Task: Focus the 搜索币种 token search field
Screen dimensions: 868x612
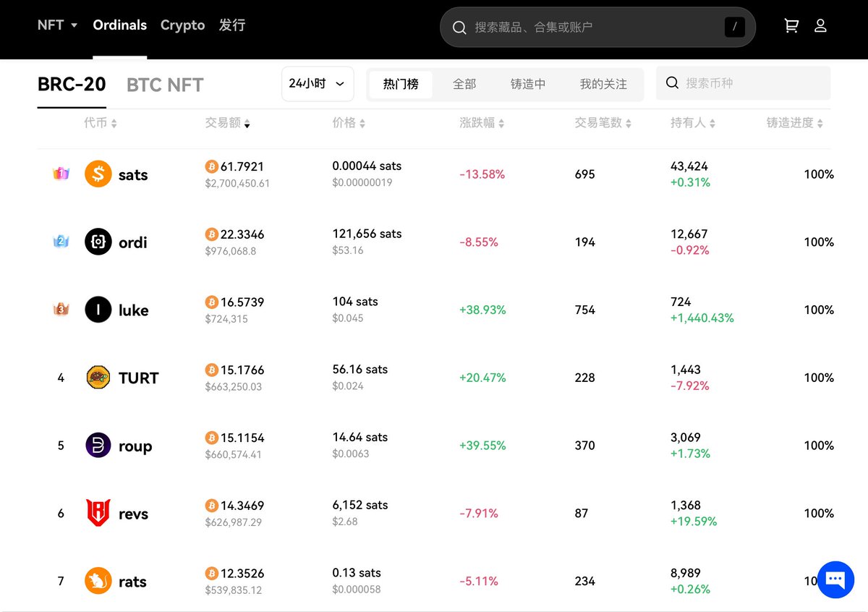Action: click(x=744, y=83)
